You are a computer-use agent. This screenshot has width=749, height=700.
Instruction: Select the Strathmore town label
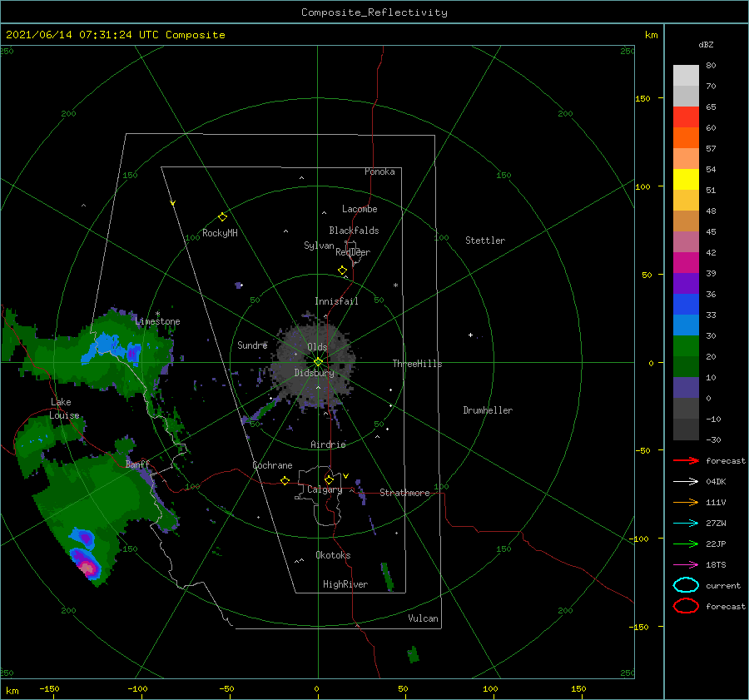tap(404, 493)
